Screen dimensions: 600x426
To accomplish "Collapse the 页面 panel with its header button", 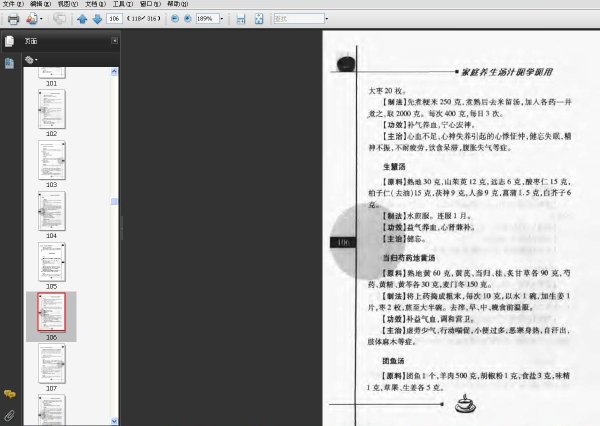I will click(114, 41).
